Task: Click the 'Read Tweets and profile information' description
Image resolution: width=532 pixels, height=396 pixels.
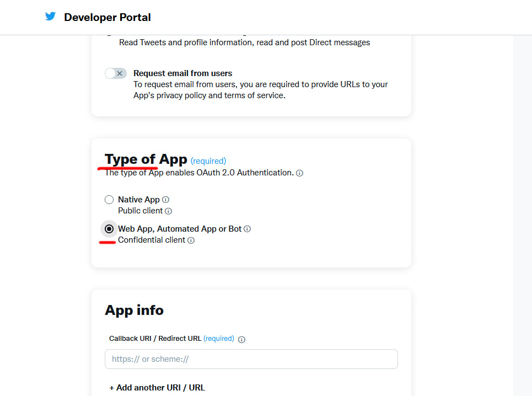Action: 244,42
